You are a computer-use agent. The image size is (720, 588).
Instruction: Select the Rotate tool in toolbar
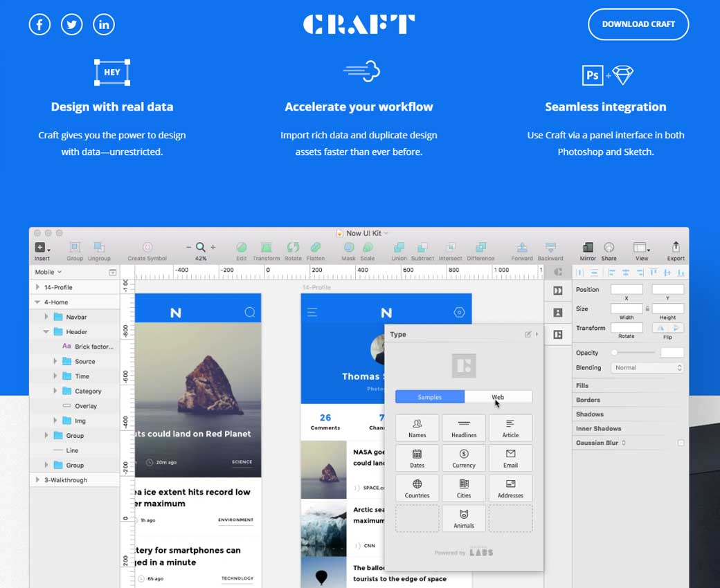(293, 248)
